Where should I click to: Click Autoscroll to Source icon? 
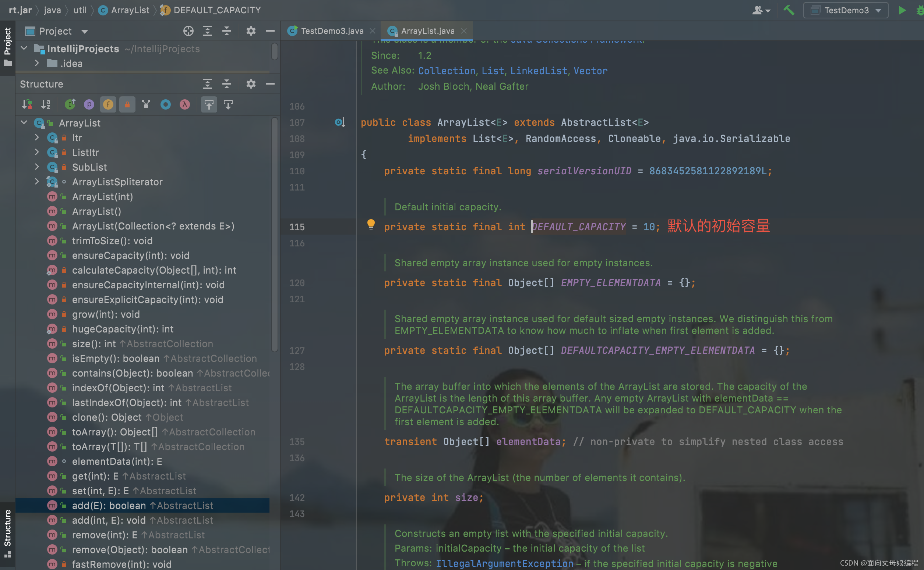point(209,104)
